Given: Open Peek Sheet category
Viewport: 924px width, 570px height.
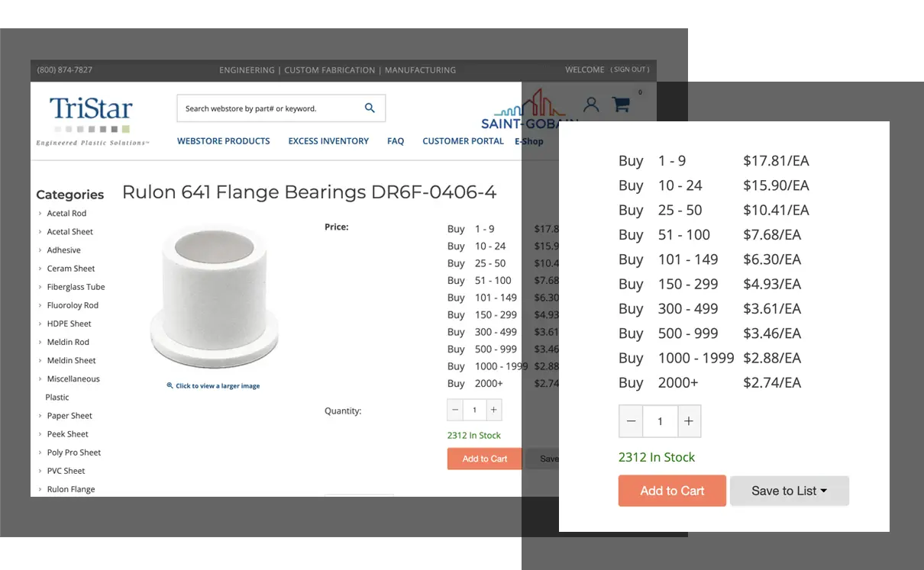Looking at the screenshot, I should (x=67, y=434).
